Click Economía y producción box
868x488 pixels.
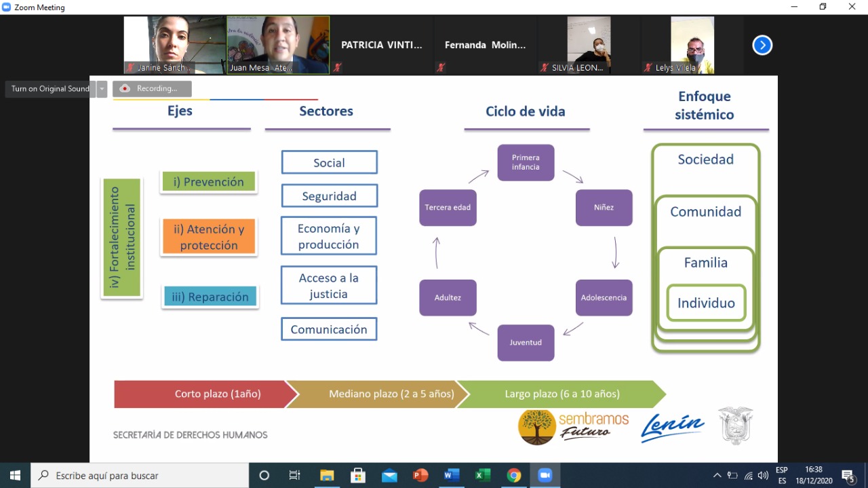(329, 236)
